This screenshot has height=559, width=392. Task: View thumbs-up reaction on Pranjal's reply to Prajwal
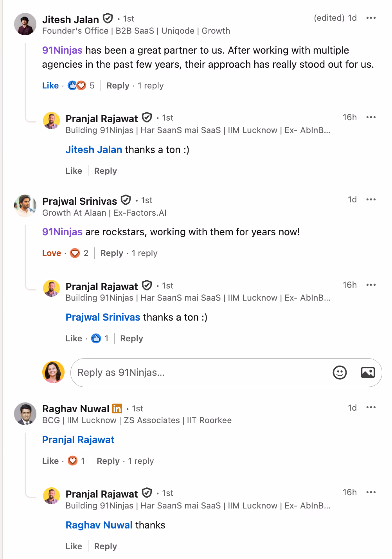pyautogui.click(x=100, y=338)
